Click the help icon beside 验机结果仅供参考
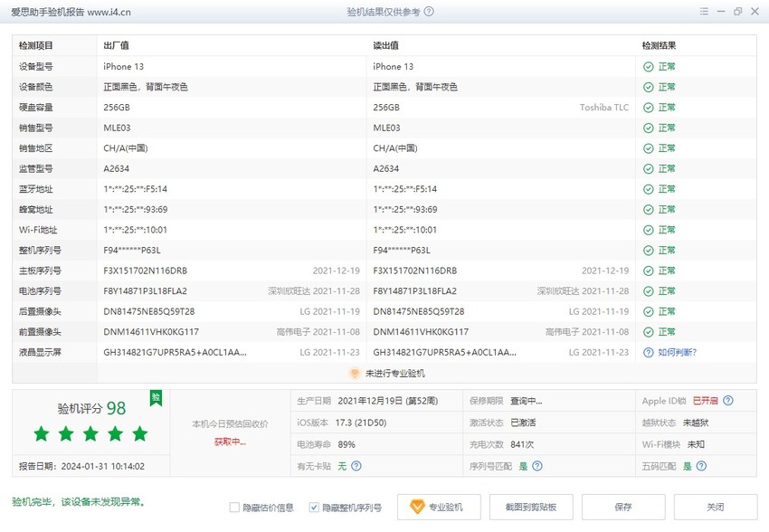Viewport: 769px width, 532px height. click(429, 11)
